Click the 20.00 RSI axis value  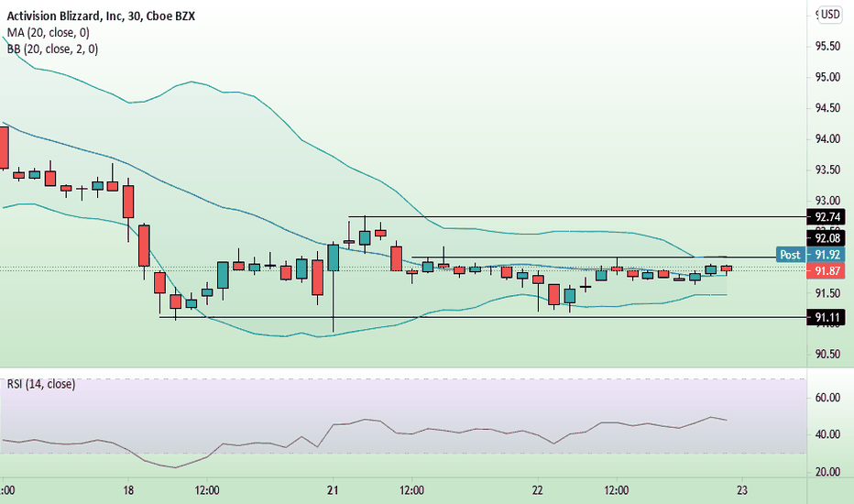(827, 472)
